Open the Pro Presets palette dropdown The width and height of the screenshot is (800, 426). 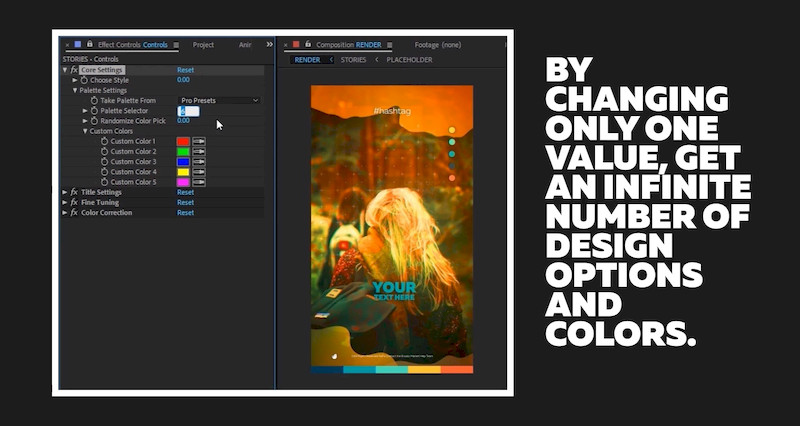219,101
